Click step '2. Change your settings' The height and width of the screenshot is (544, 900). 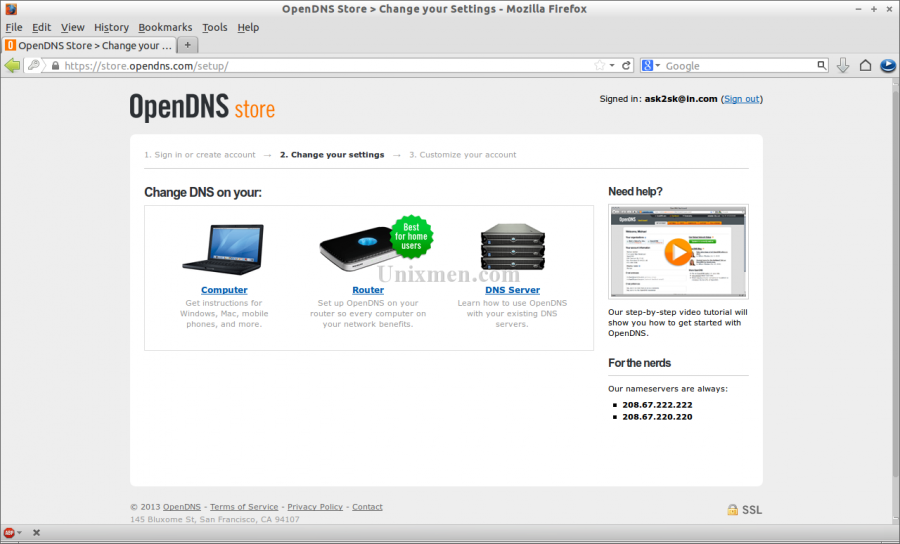click(332, 154)
